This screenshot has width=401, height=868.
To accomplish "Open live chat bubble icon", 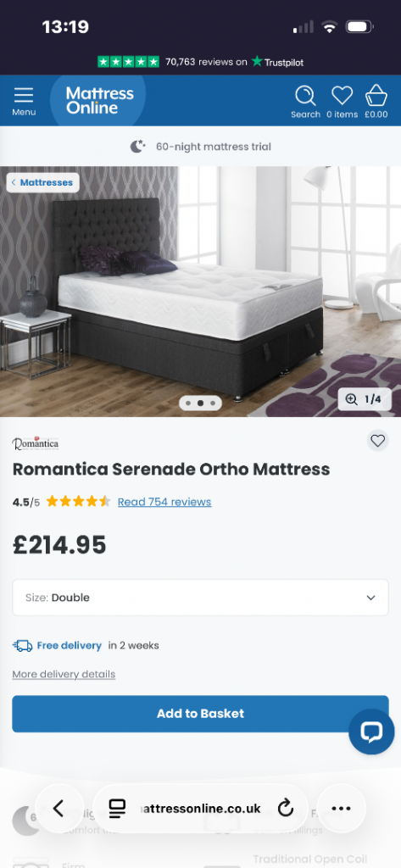I will click(x=371, y=732).
